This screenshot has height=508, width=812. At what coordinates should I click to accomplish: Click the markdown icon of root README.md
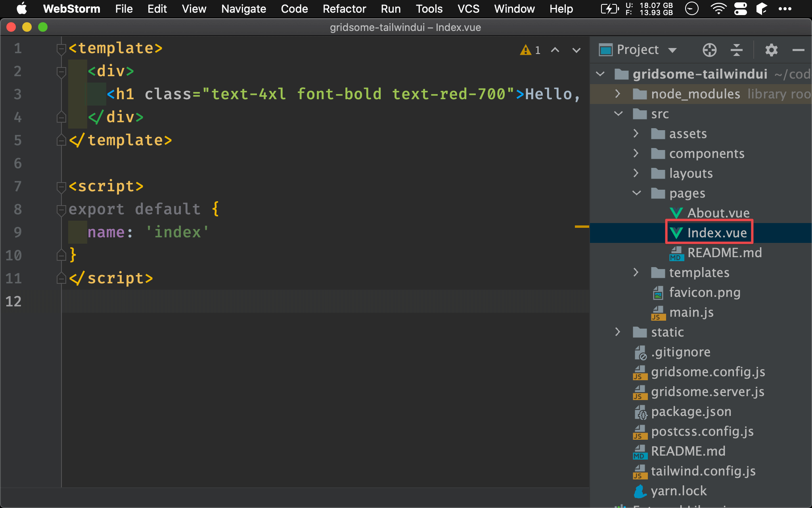pos(640,452)
